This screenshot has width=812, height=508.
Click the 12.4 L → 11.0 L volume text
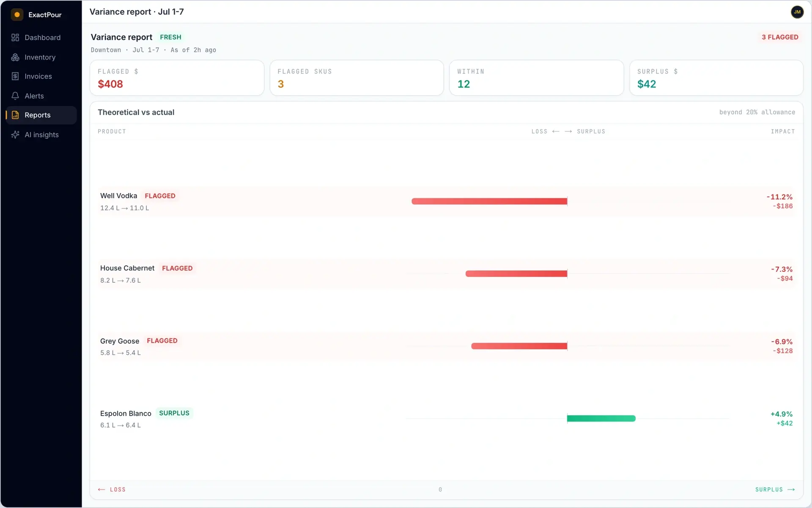click(x=124, y=208)
